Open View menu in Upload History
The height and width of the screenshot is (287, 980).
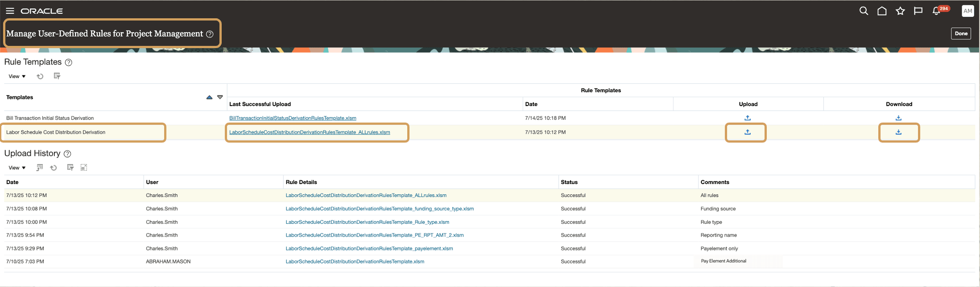pos(17,168)
